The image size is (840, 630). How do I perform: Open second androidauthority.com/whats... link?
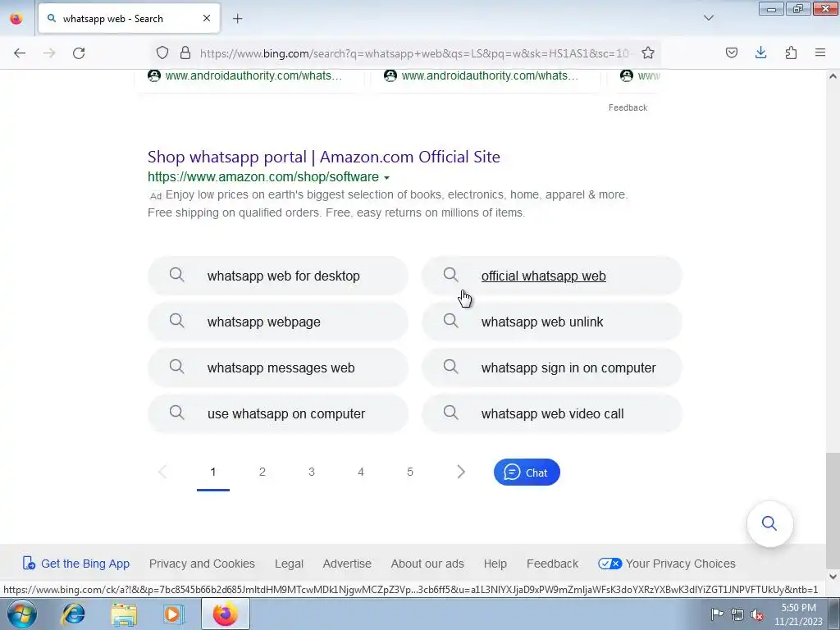coord(490,75)
